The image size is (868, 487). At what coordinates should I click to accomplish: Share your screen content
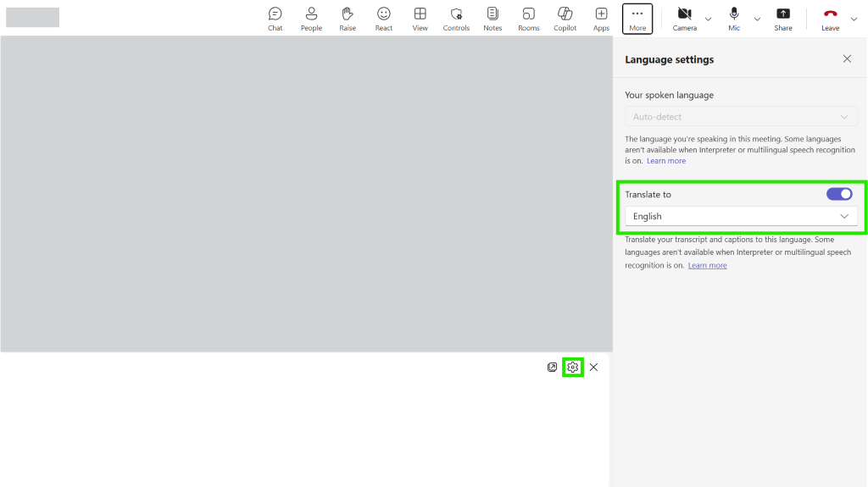click(782, 19)
